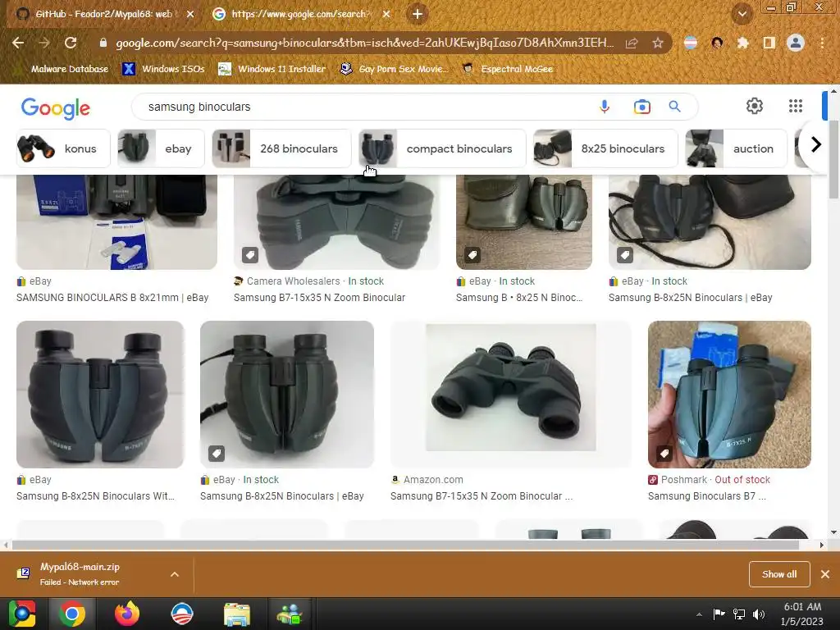This screenshot has width=840, height=630.
Task: Open File Explorer from the taskbar
Action: (236, 614)
